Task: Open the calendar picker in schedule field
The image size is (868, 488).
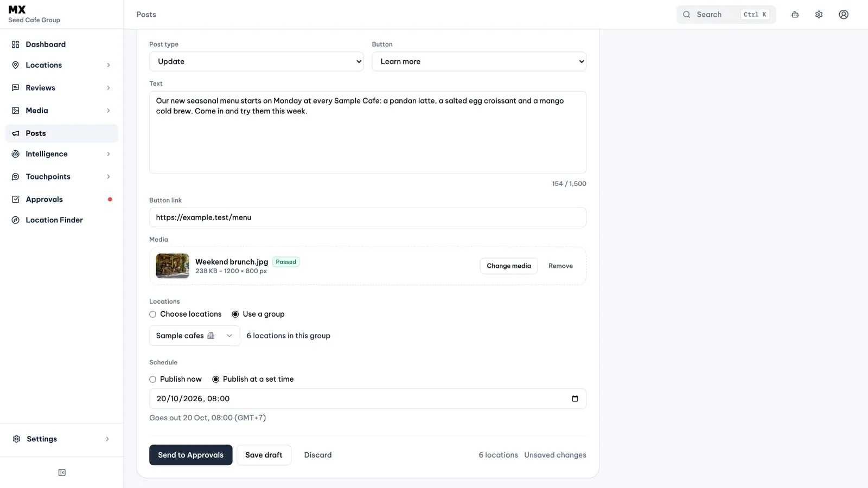Action: [575, 399]
